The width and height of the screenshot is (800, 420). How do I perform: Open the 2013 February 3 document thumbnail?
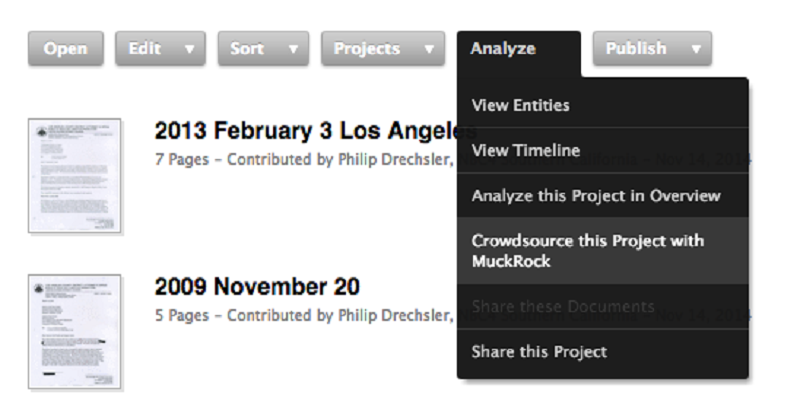[x=74, y=176]
